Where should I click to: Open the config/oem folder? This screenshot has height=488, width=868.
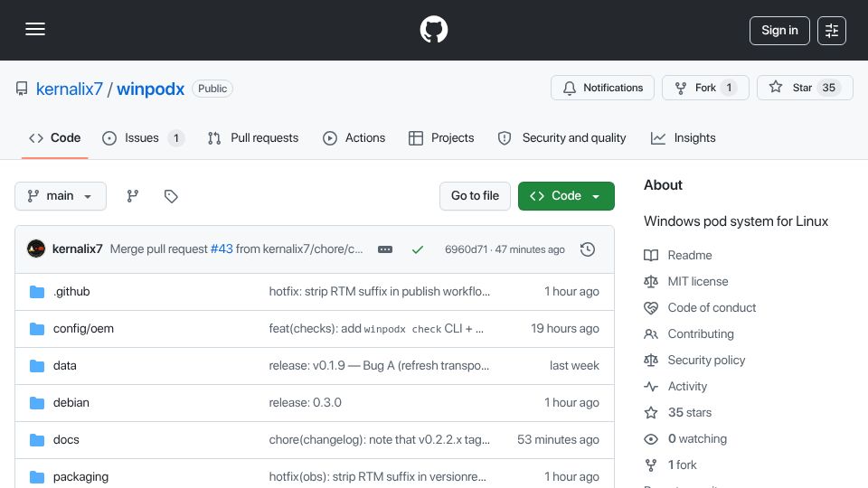coord(83,329)
